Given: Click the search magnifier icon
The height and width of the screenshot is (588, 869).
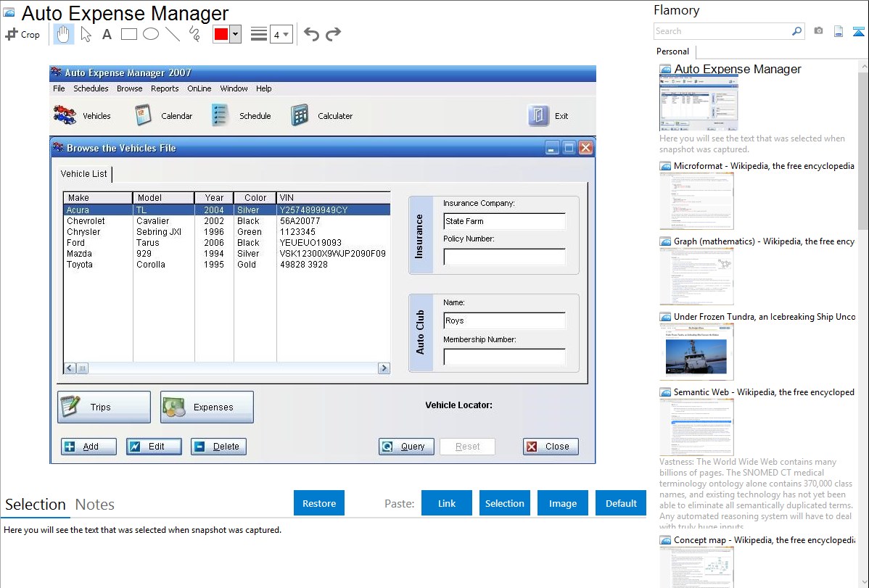Looking at the screenshot, I should tap(796, 32).
